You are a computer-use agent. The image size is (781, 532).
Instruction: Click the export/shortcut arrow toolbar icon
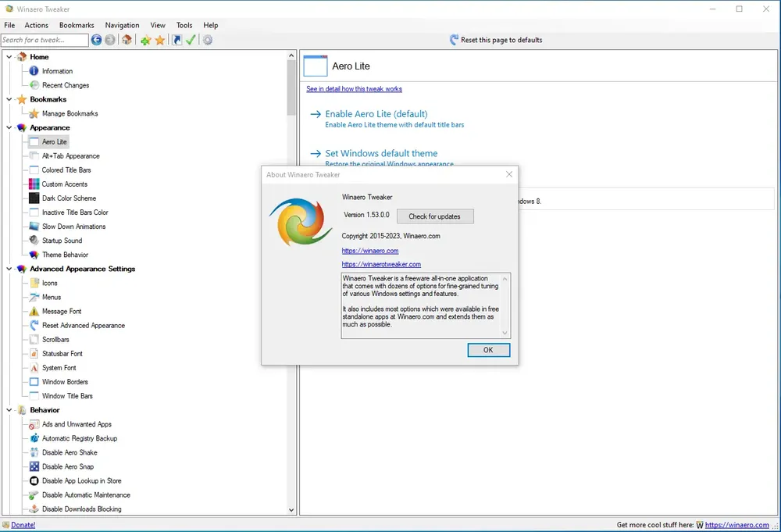pos(177,40)
